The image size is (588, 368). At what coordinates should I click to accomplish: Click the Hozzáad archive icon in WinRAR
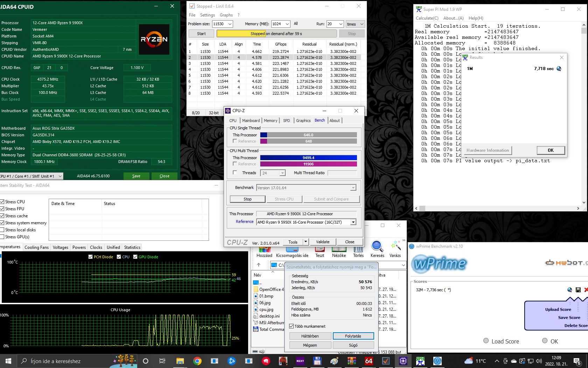265,249
